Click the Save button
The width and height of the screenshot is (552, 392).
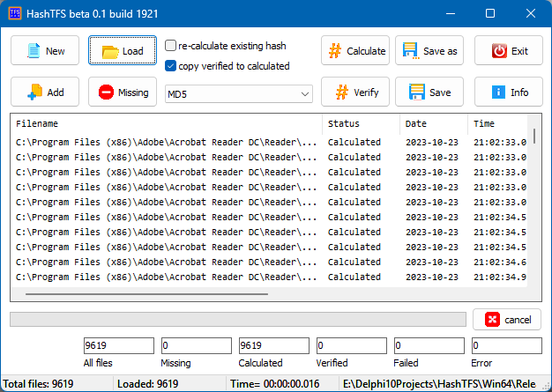[x=429, y=92]
